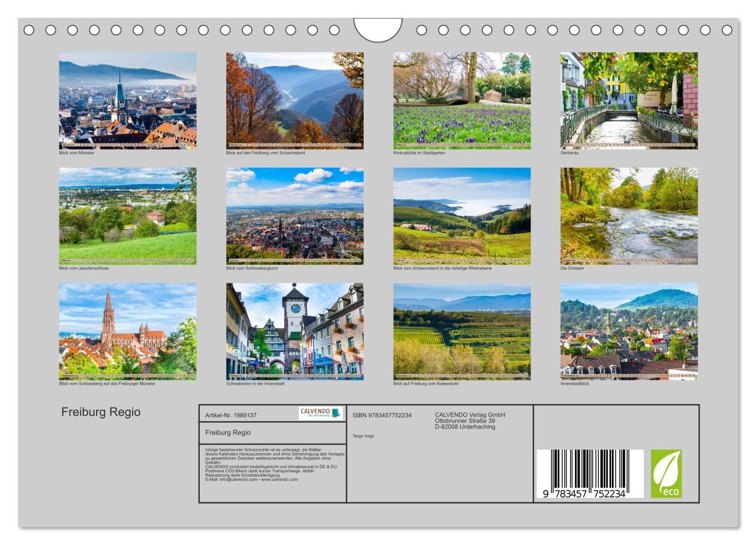The image size is (756, 545).
Task: Click the author name Tanja Voigt
Action: 363,436
